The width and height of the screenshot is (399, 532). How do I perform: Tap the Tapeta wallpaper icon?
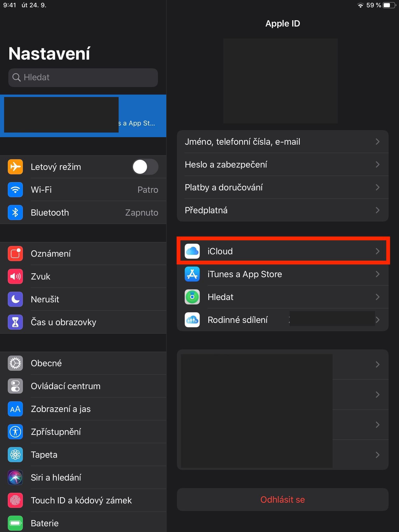[x=15, y=454]
